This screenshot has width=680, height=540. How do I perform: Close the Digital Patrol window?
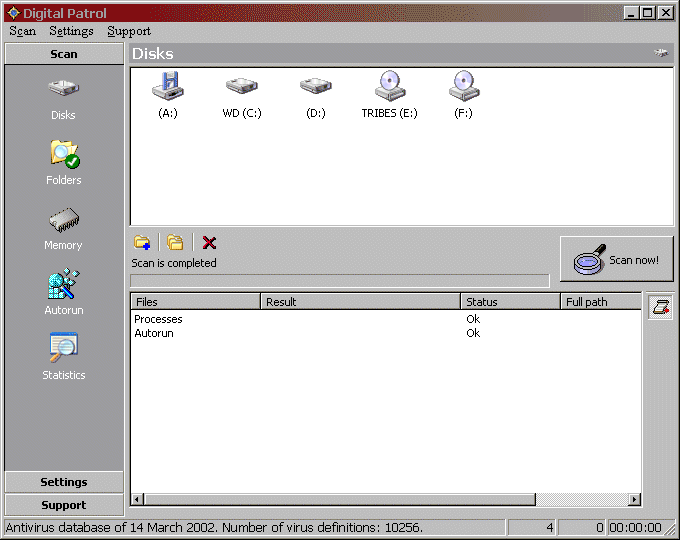point(666,13)
